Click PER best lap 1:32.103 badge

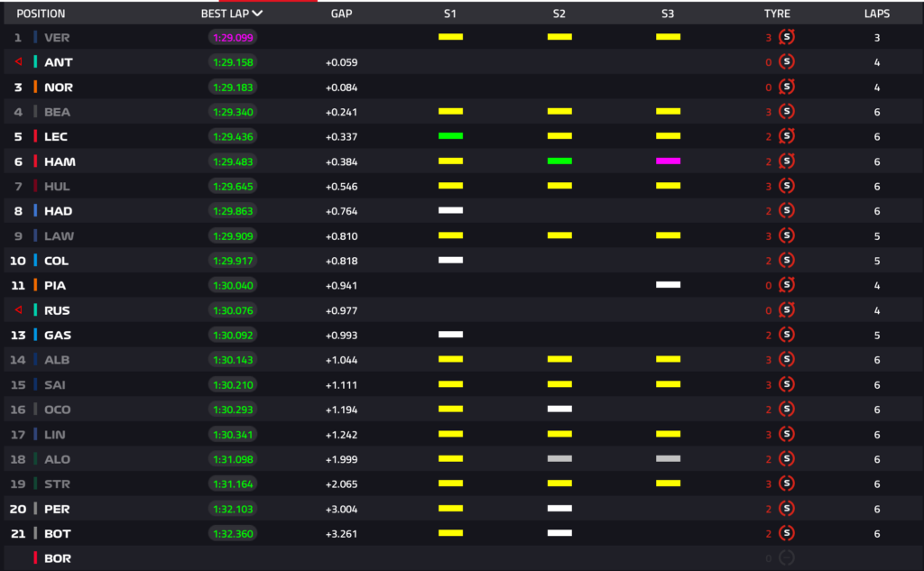[233, 509]
